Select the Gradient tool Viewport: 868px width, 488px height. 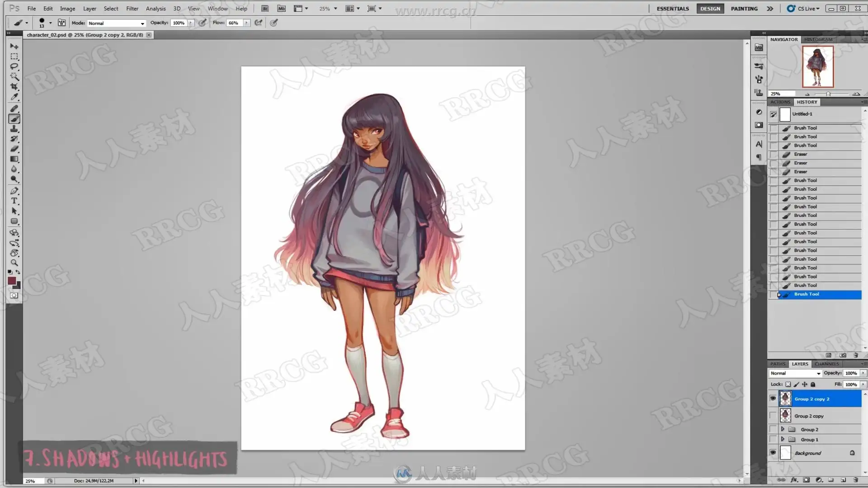14,159
